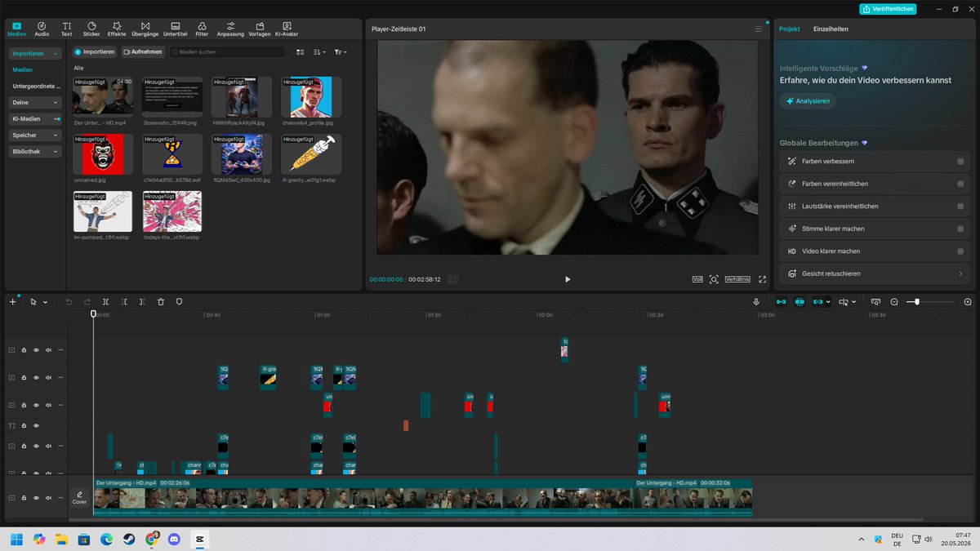
Task: Expand the Speicher section in sidebar
Action: [x=35, y=135]
